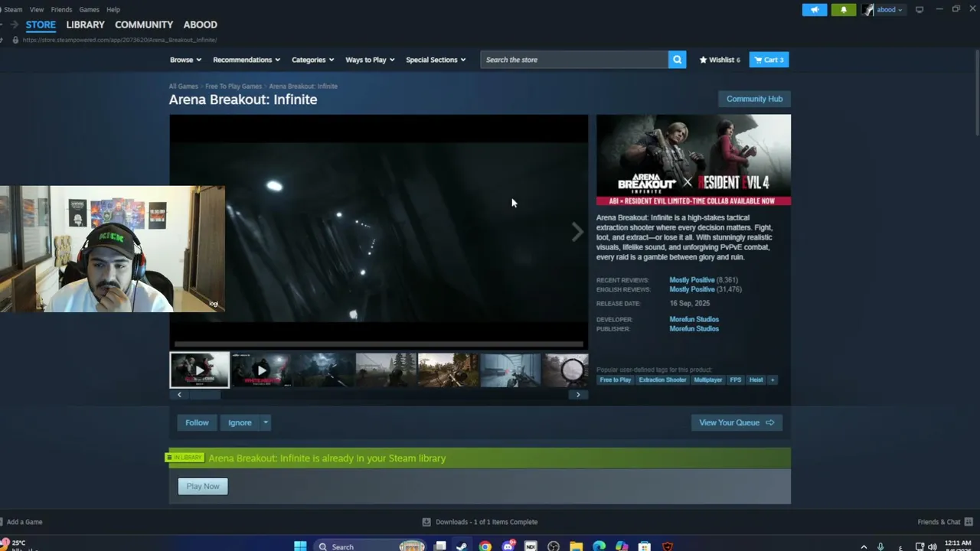Click the next media arrow on video
980x551 pixels.
tap(577, 232)
